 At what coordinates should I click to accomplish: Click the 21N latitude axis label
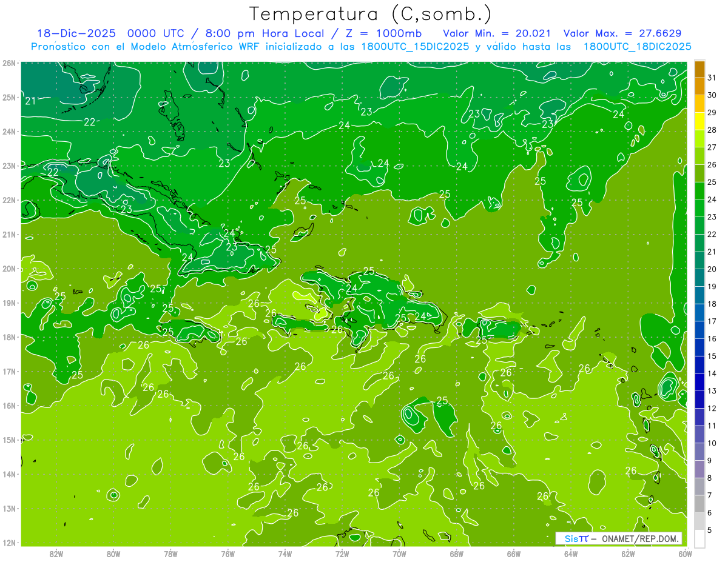[9, 234]
